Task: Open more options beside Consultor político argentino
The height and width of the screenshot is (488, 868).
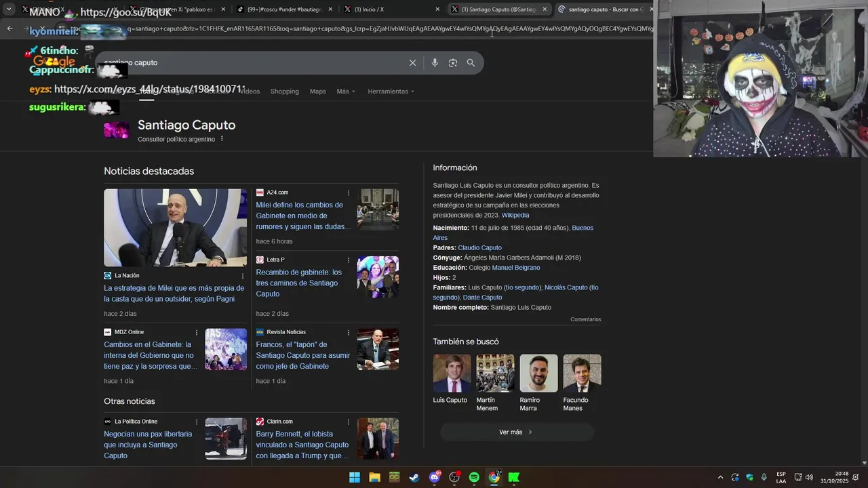Action: coord(222,139)
